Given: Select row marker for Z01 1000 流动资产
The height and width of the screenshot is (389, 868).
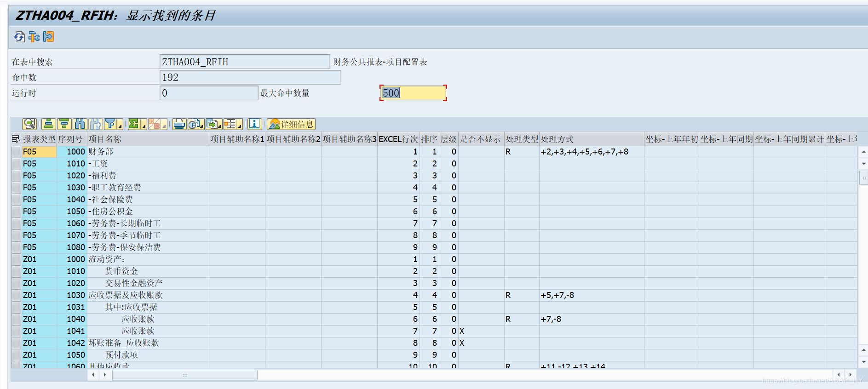Looking at the screenshot, I should click(x=16, y=259).
